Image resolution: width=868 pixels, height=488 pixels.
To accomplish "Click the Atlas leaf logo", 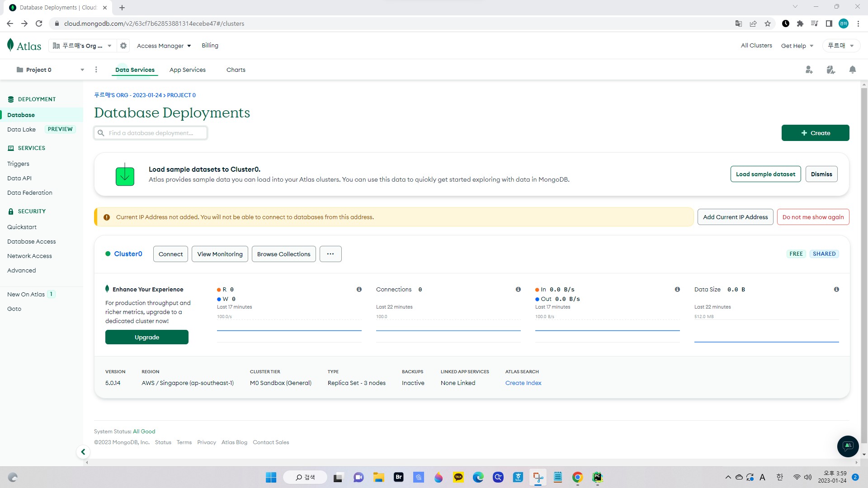I will coord(10,45).
